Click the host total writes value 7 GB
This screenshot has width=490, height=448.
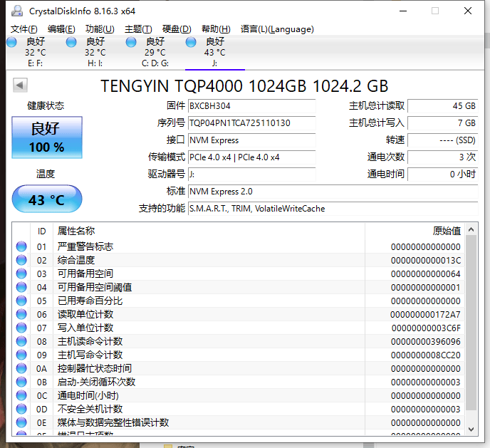click(x=442, y=123)
